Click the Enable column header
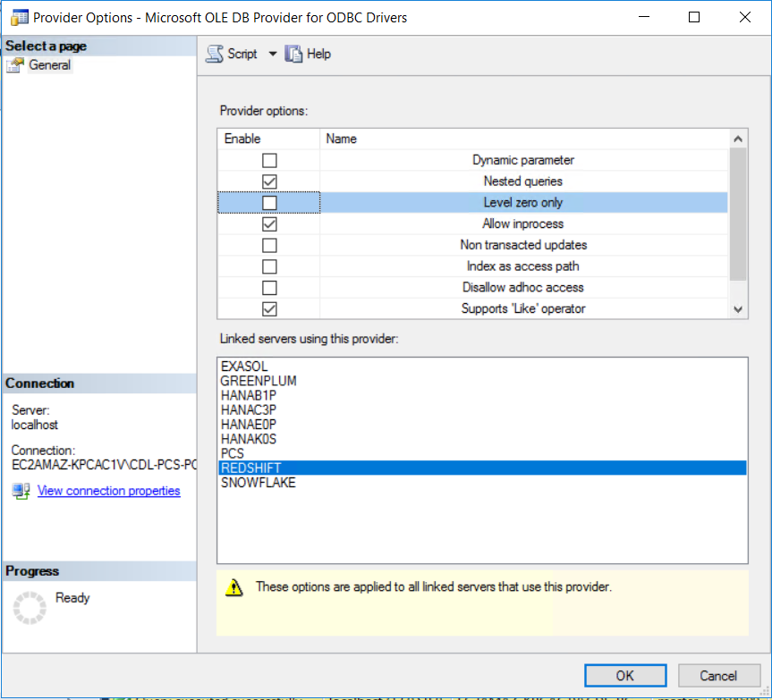The width and height of the screenshot is (772, 700). point(268,139)
